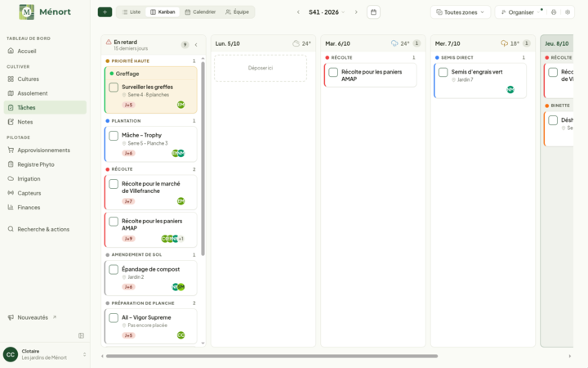
Task: Open the S41 · 2026 week selector
Action: [x=327, y=12]
